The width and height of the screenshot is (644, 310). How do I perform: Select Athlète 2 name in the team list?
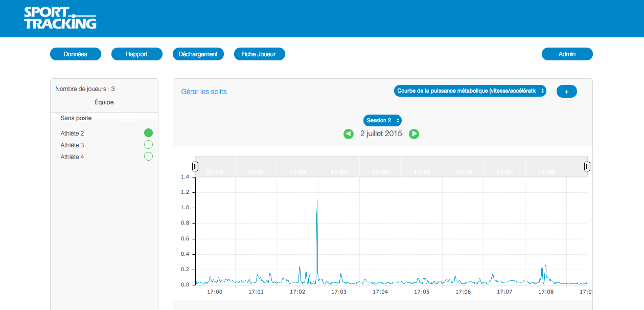tap(72, 134)
